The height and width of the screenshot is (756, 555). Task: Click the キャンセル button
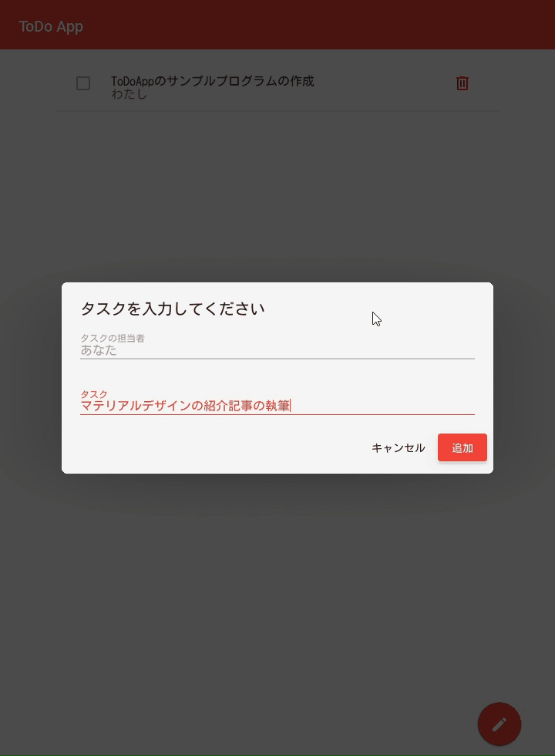pos(398,448)
